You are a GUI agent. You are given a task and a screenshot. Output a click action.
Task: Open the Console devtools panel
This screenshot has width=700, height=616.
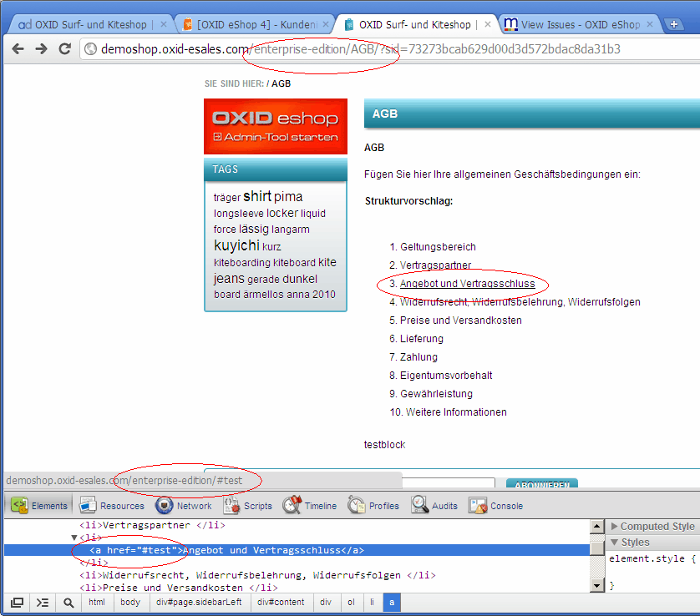pos(495,505)
